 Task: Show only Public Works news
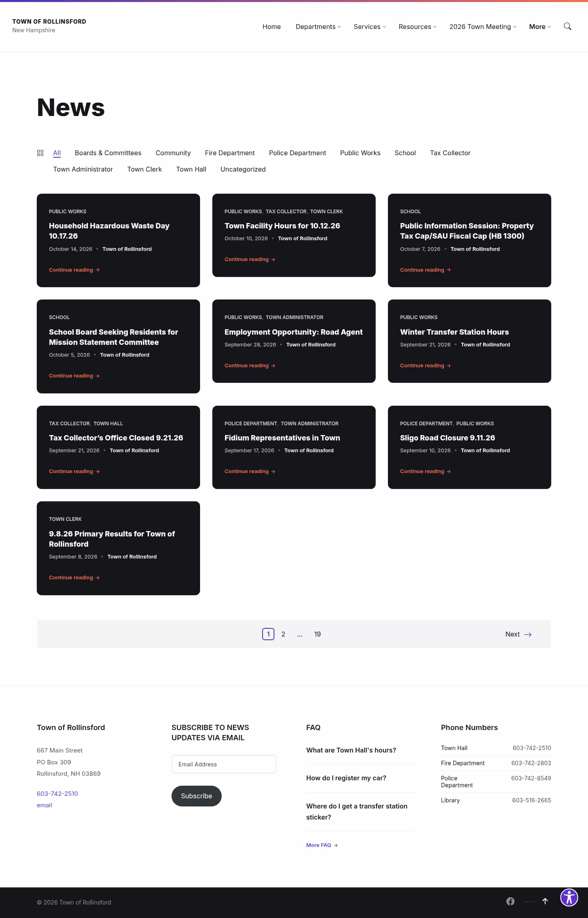(360, 153)
